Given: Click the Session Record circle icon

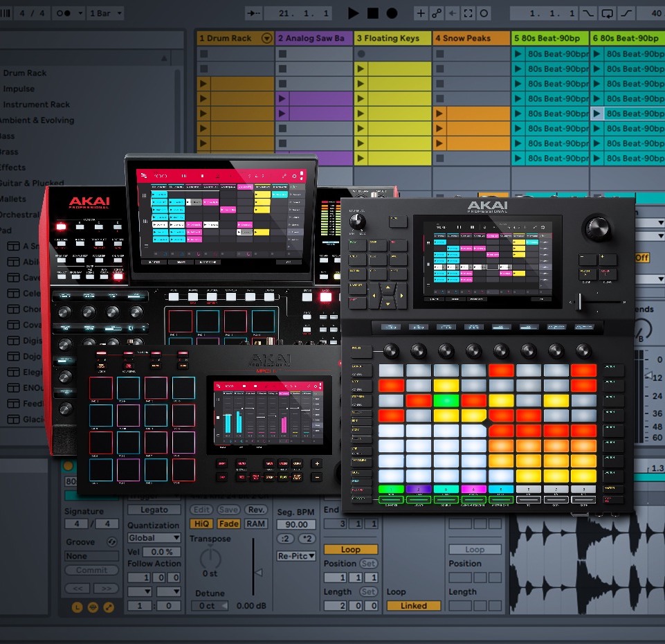Looking at the screenshot, I should tap(484, 13).
